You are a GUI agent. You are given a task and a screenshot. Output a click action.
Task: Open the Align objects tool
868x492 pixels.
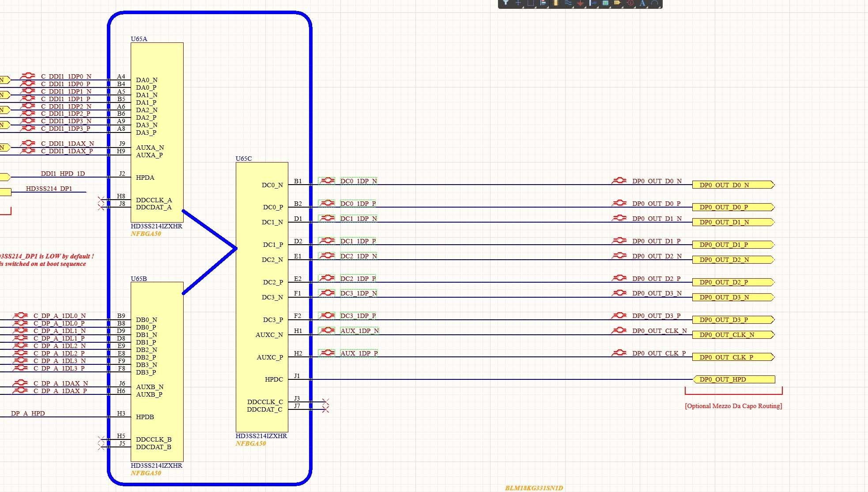pyautogui.click(x=543, y=3)
